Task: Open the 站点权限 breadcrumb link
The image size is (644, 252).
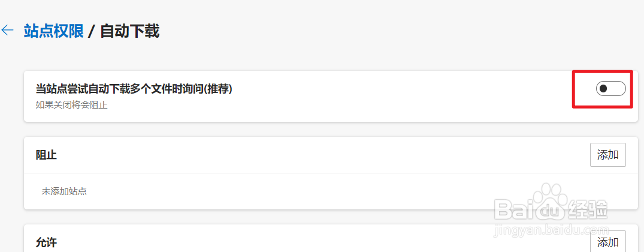Action: pos(53,31)
